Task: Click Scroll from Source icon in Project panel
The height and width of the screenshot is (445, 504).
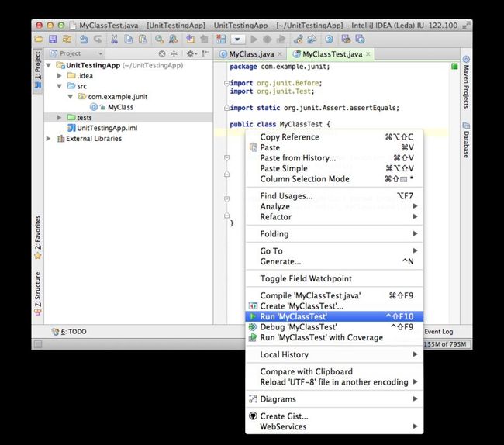Action: pyautogui.click(x=162, y=53)
